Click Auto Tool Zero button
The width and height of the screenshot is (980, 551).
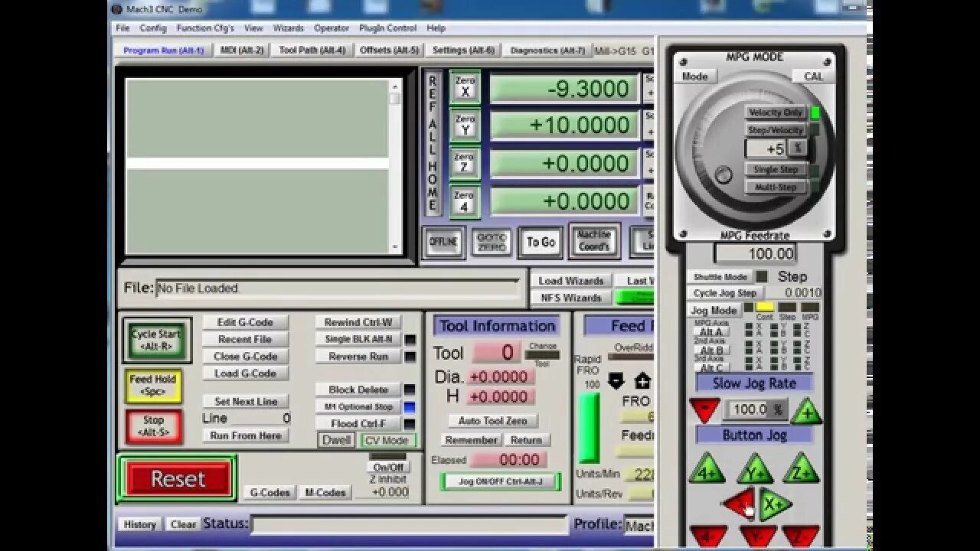(x=493, y=421)
